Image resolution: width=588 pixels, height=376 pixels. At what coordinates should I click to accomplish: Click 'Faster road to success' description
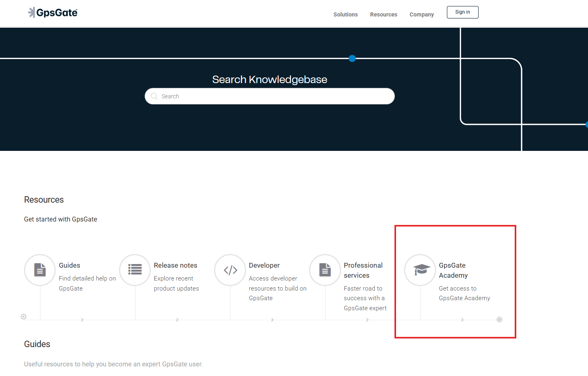coord(365,298)
